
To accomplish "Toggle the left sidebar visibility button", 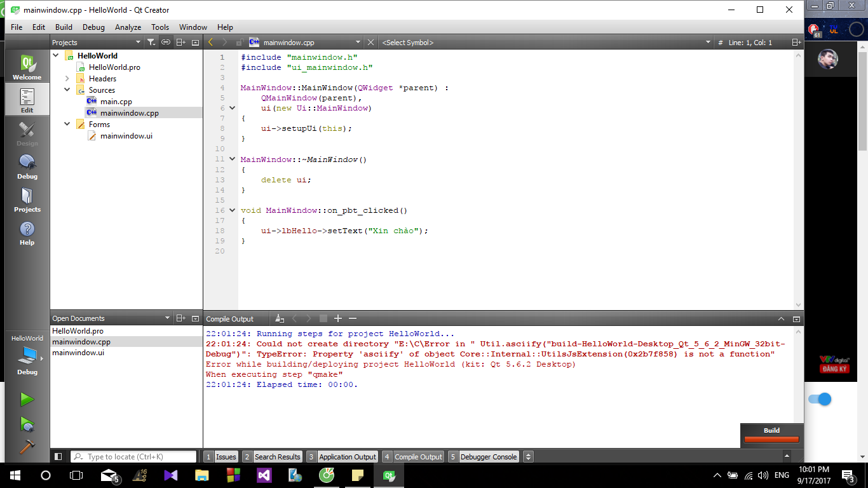I will point(58,456).
